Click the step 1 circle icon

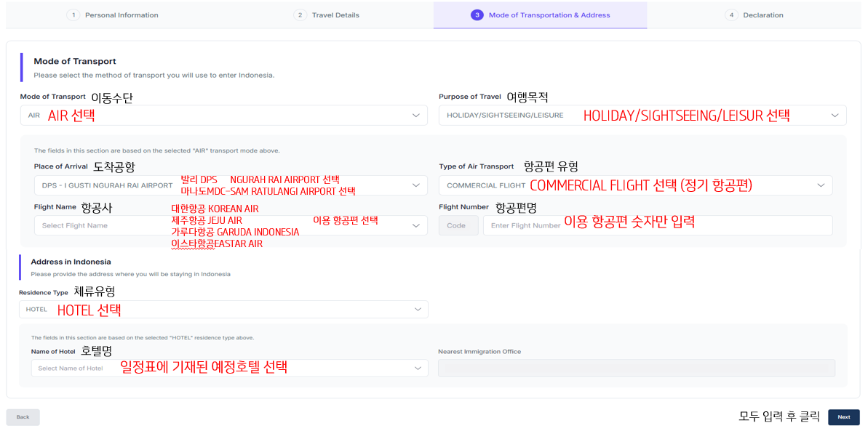point(72,15)
